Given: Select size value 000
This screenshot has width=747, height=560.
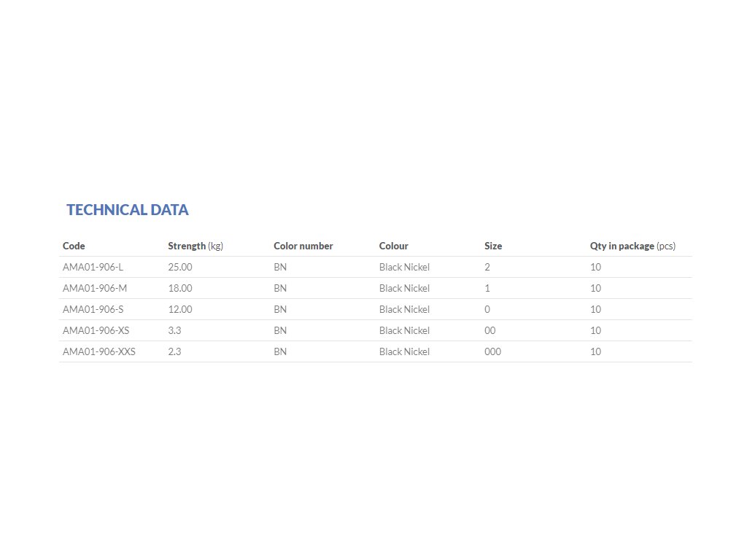Looking at the screenshot, I should 492,351.
